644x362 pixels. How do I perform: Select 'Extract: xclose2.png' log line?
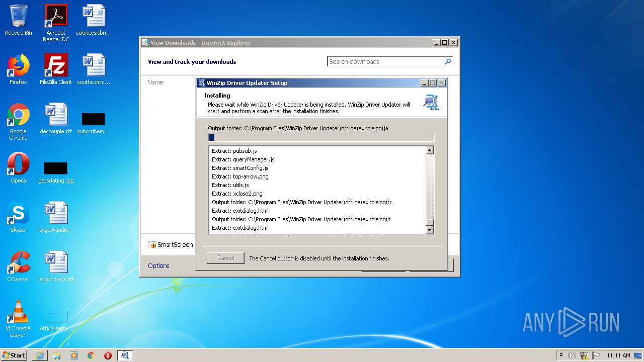pyautogui.click(x=237, y=194)
